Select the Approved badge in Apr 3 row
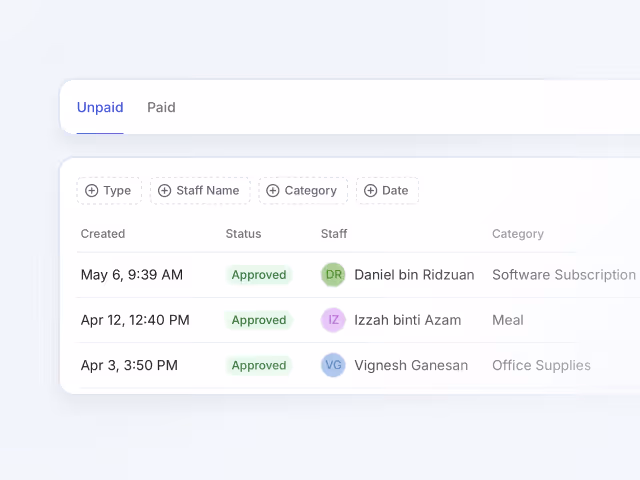 [259, 365]
